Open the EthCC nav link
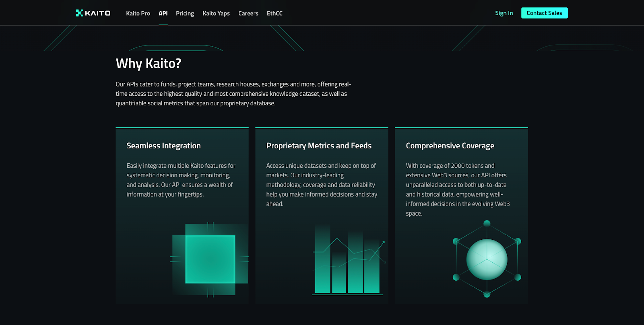 click(275, 13)
